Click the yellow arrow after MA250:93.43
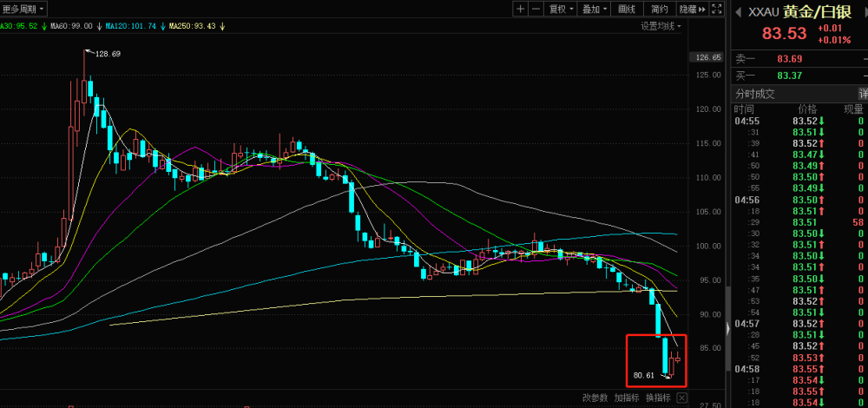Viewport: 868px width, 408px height. (x=221, y=25)
